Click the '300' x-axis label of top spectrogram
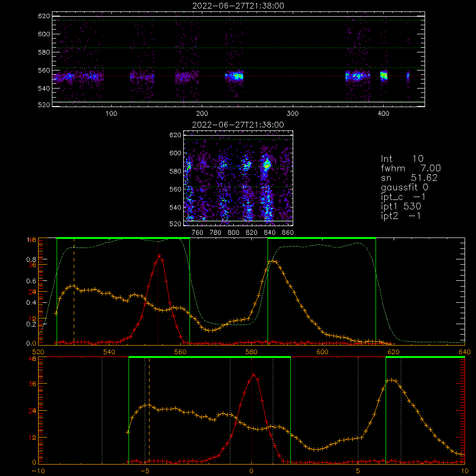This screenshot has height=476, width=476. coord(293,114)
